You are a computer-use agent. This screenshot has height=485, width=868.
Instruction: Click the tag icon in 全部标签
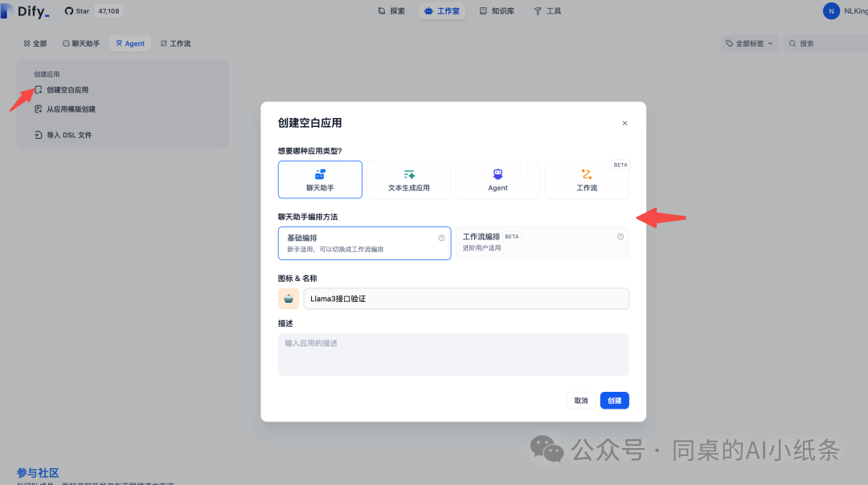729,43
